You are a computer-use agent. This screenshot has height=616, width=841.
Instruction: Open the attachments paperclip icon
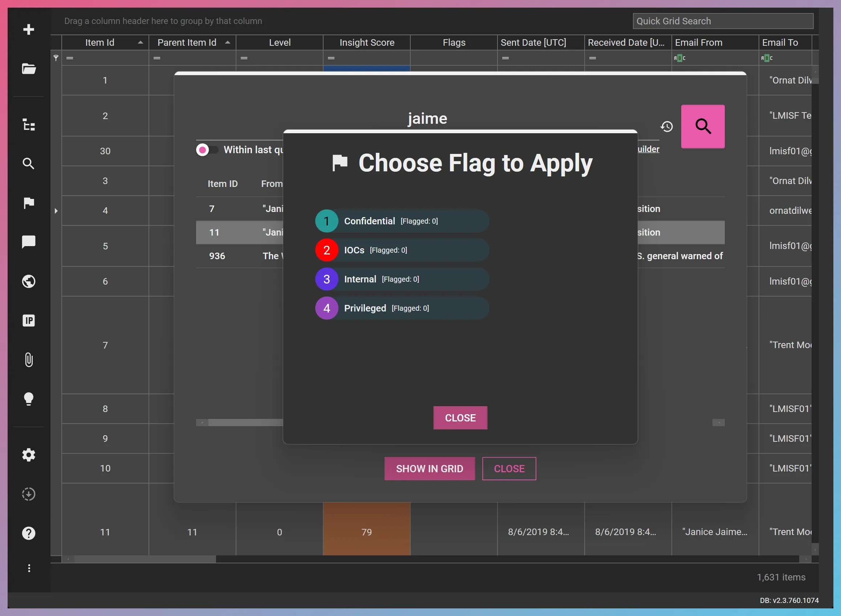coord(29,360)
